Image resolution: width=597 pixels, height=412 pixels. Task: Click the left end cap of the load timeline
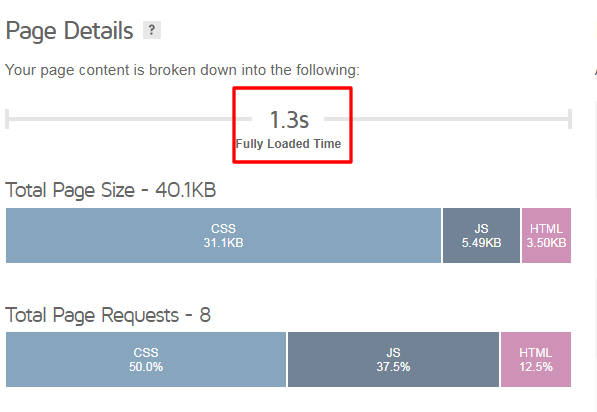click(x=7, y=119)
